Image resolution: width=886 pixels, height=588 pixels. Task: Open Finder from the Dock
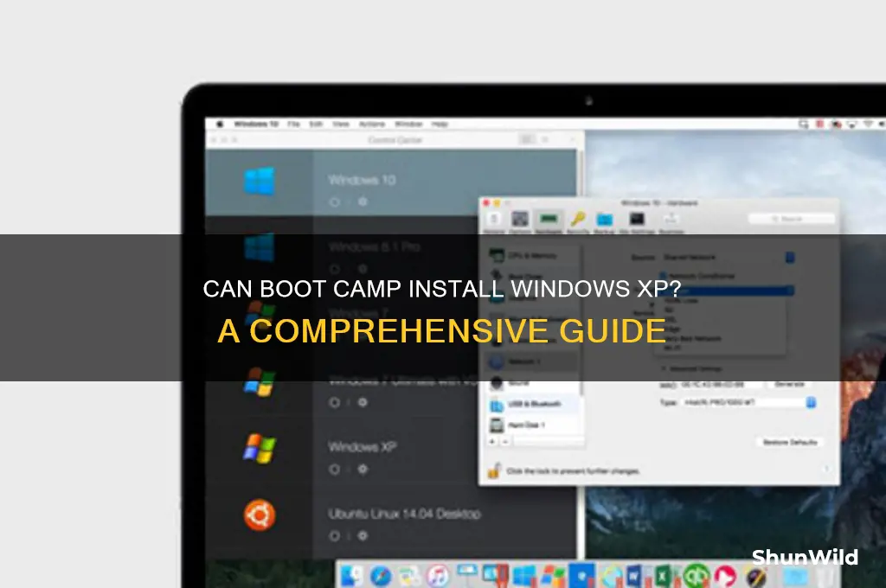point(352,576)
